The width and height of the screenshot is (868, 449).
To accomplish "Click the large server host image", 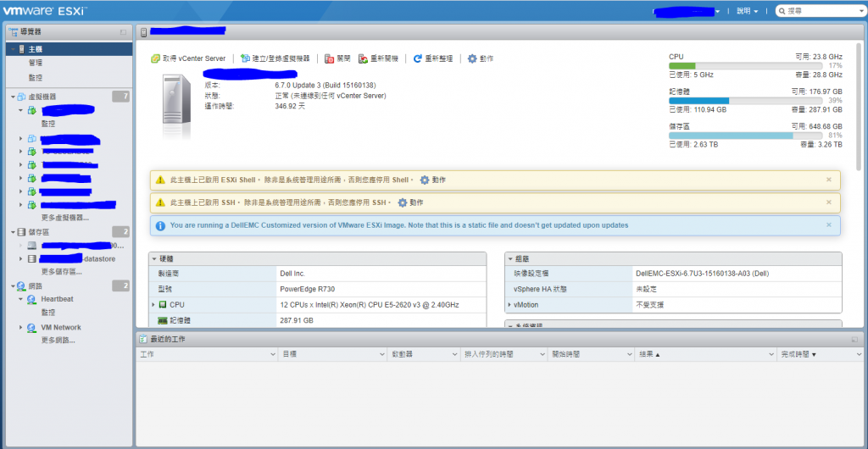I will coord(177,104).
